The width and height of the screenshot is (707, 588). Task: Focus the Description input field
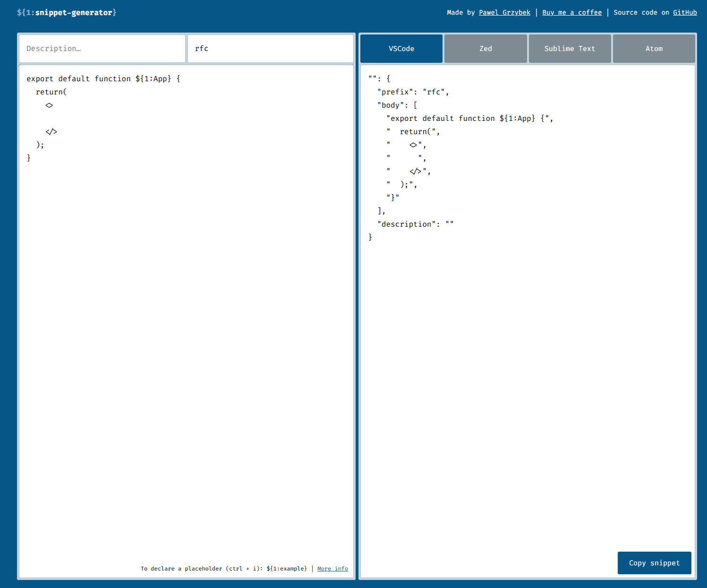click(102, 49)
